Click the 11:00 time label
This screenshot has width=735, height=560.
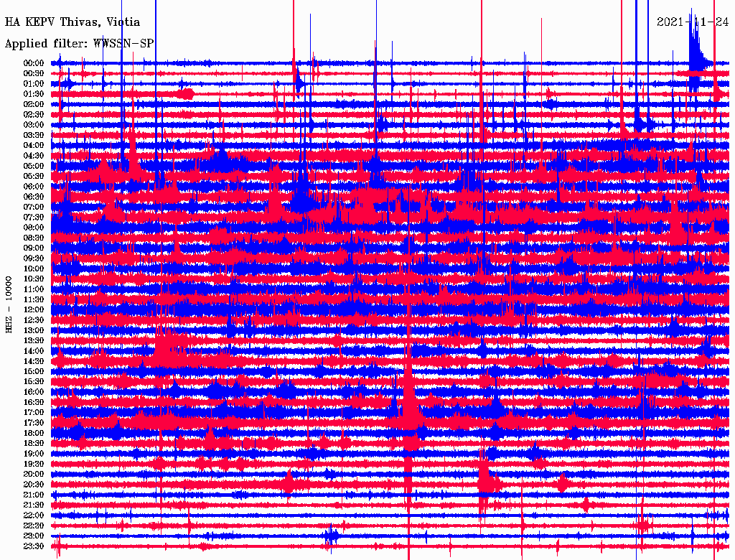pos(34,289)
